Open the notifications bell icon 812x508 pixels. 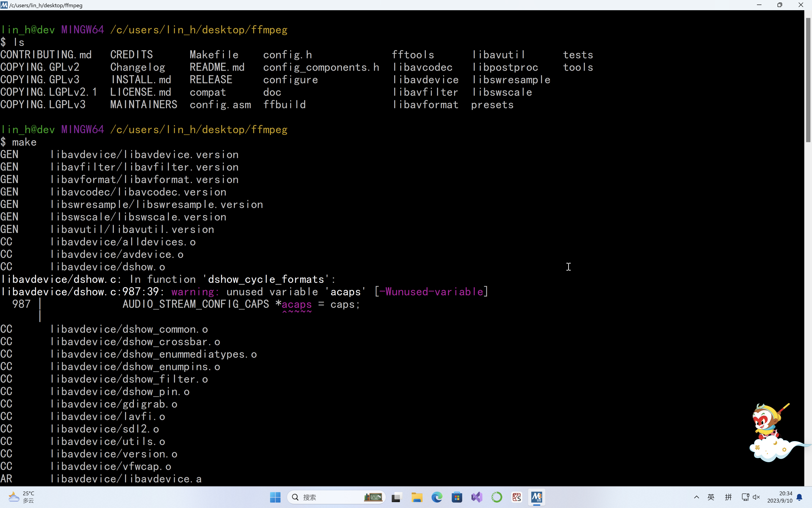pos(800,497)
